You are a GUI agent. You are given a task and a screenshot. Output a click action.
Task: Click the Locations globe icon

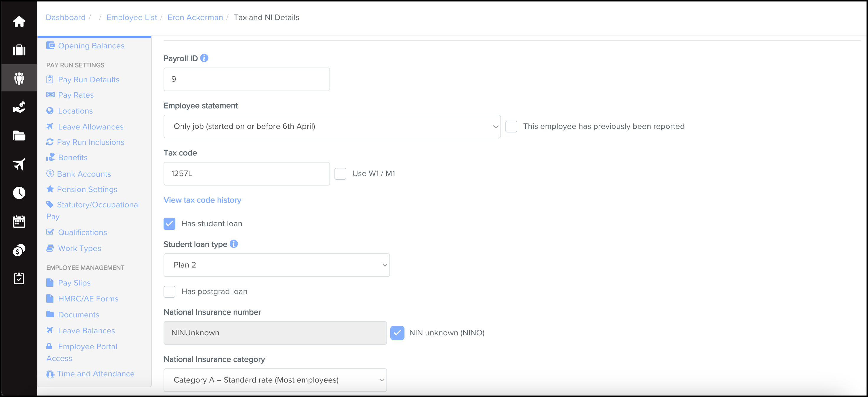[x=50, y=110]
